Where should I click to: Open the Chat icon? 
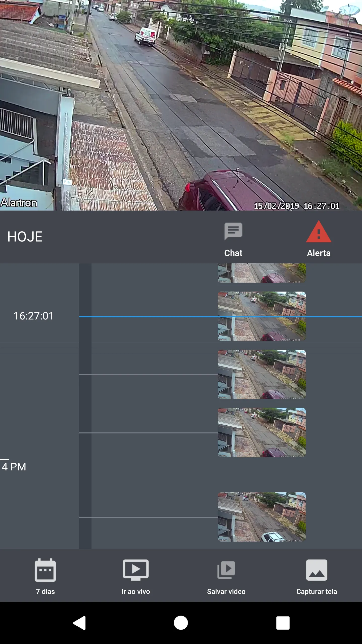233,231
